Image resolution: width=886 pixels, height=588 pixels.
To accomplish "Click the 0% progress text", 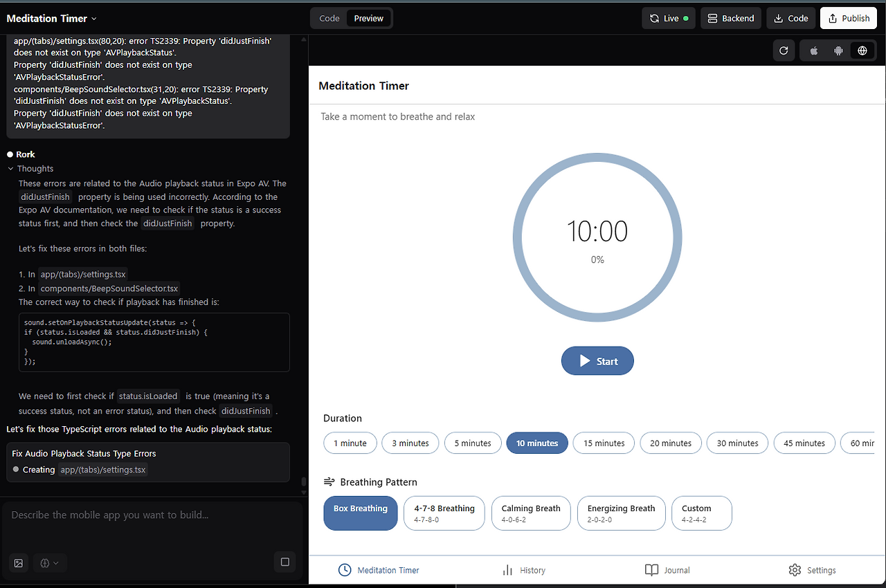I will click(x=597, y=260).
